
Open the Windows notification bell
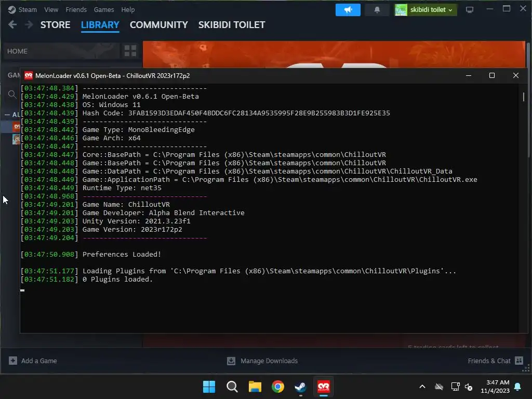[518, 387]
